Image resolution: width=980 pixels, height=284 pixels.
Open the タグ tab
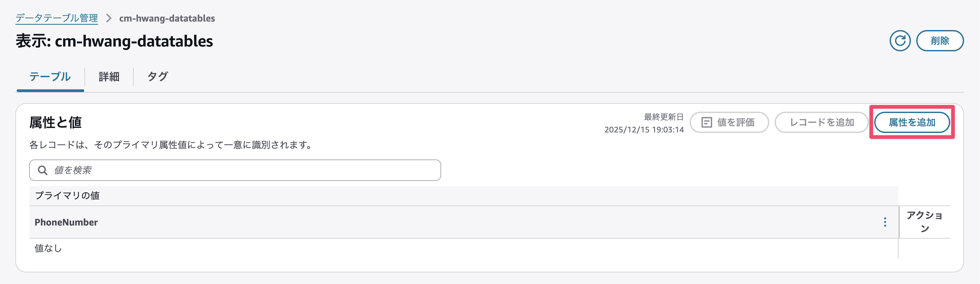click(x=157, y=77)
